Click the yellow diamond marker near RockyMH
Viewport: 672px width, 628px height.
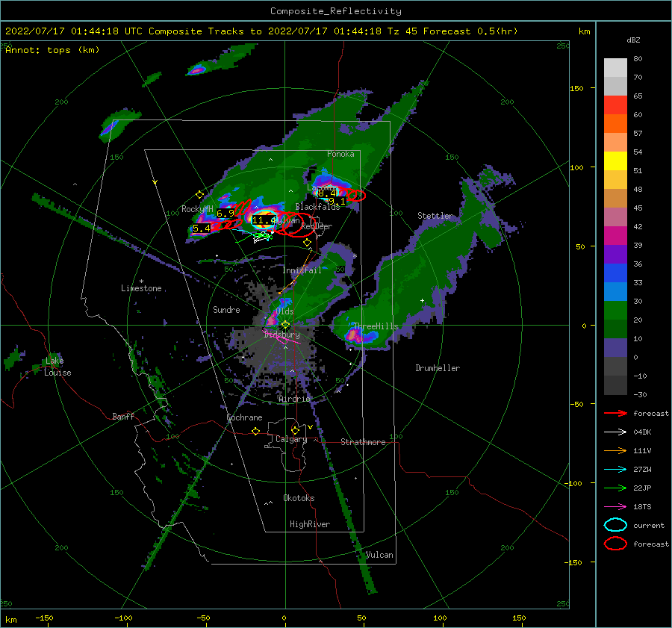tap(199, 195)
